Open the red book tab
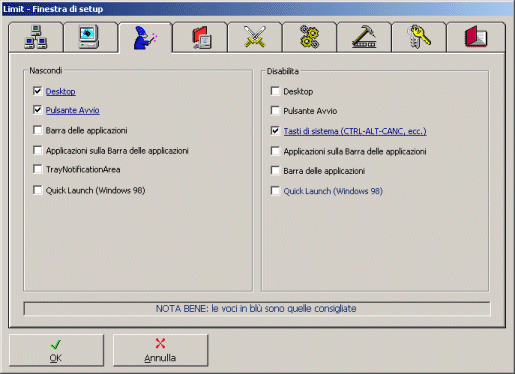 [x=476, y=37]
